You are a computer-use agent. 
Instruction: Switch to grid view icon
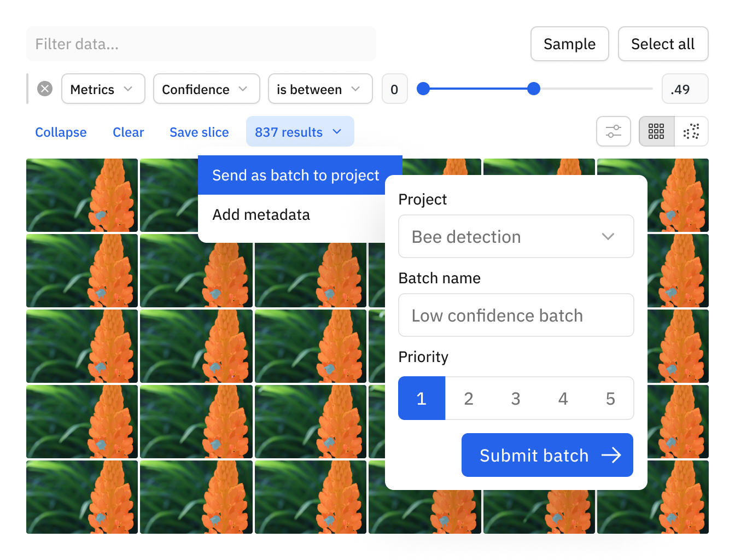coord(656,131)
